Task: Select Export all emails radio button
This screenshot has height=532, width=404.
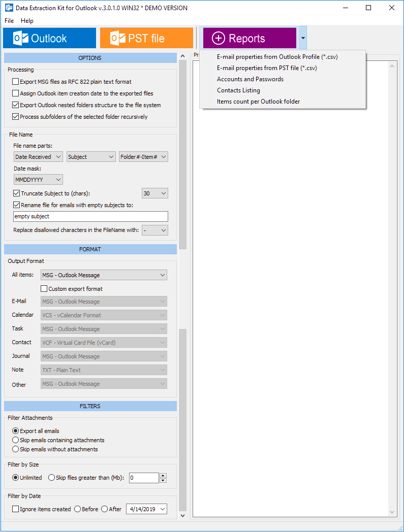Action: pos(15,431)
